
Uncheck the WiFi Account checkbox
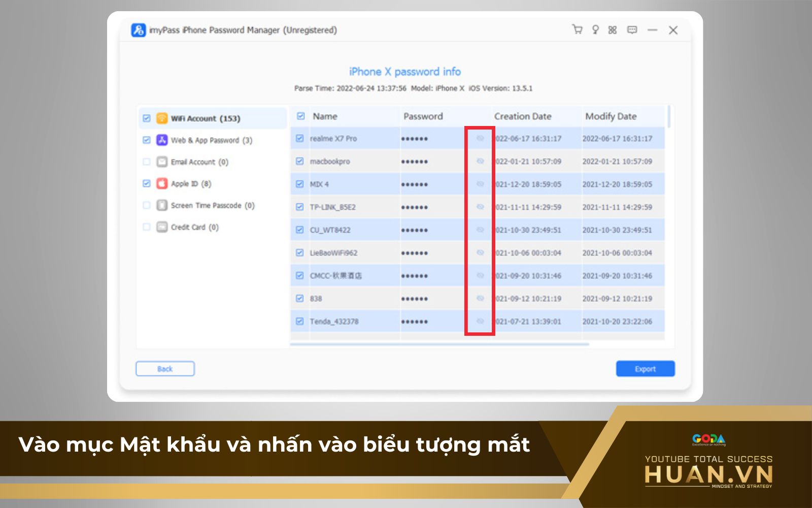(147, 118)
